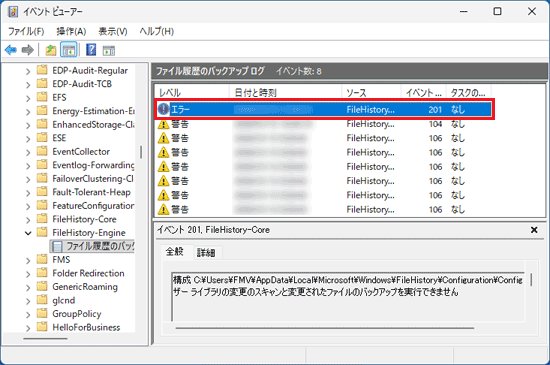The width and height of the screenshot is (550, 365).
Task: Expand the FileHistory-Core node
Action: pos(28,220)
